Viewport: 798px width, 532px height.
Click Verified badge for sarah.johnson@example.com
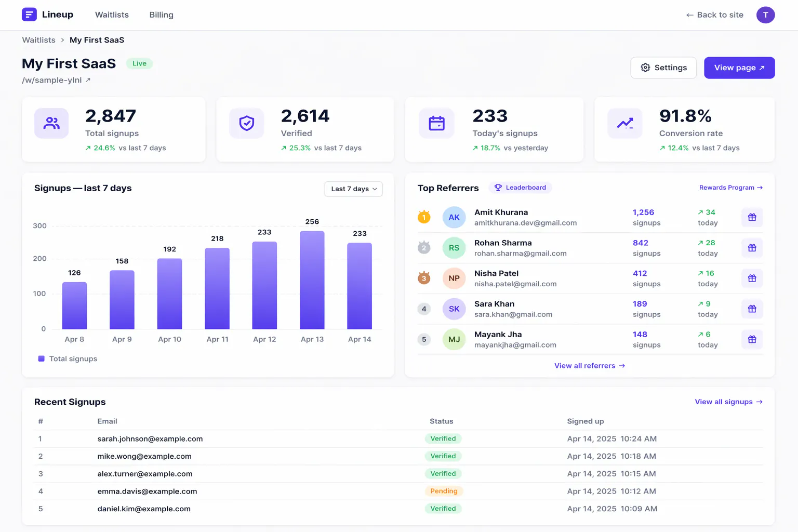(443, 438)
